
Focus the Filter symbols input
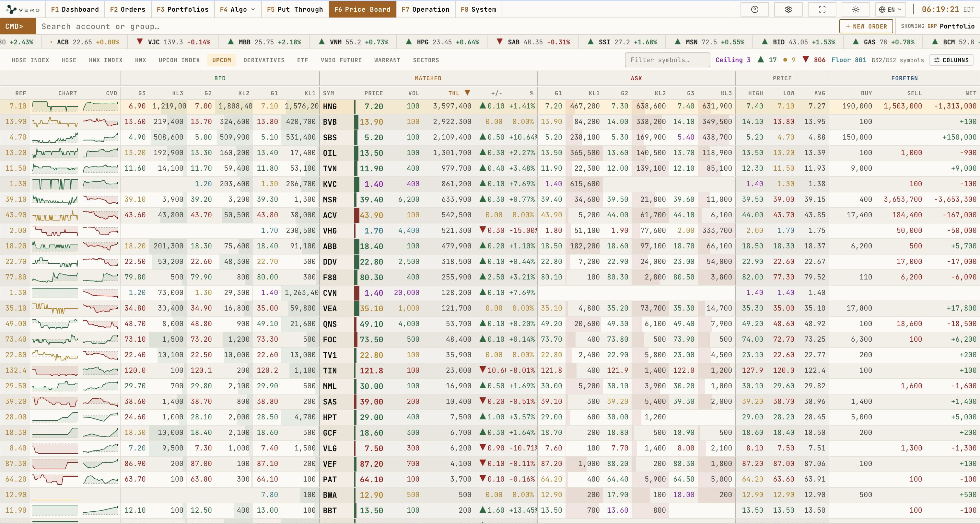tap(667, 60)
